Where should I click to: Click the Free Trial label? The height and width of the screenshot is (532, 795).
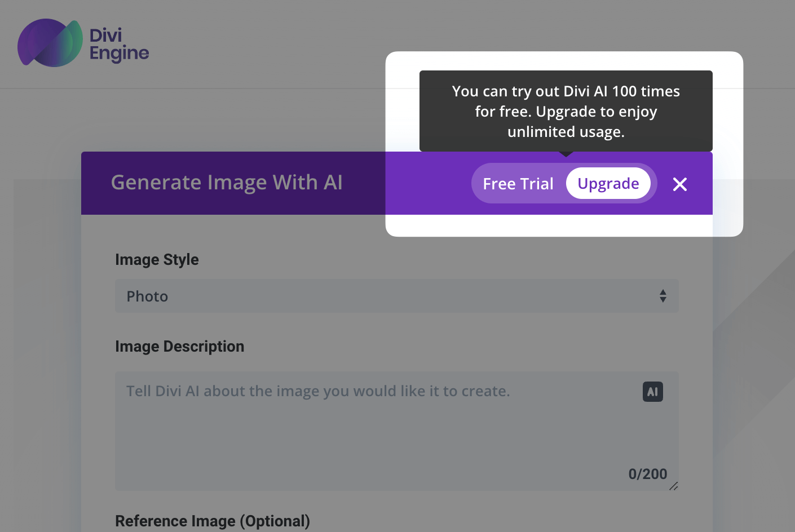tap(518, 184)
